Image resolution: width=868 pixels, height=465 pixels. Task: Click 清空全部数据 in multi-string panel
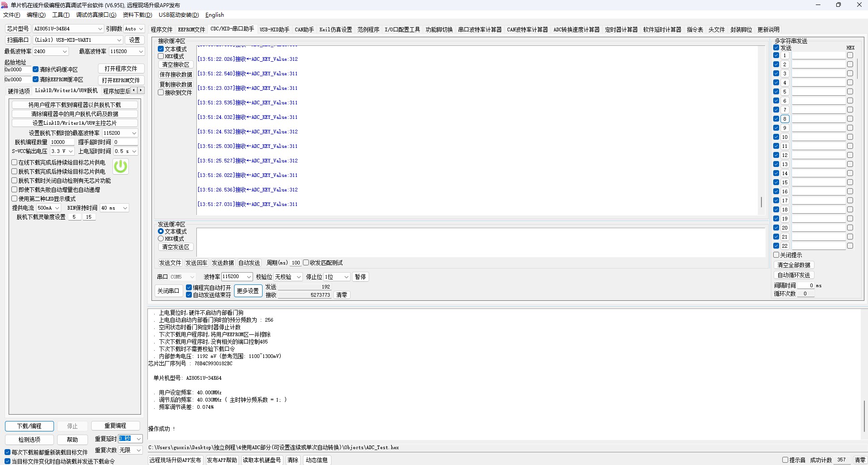[794, 265]
